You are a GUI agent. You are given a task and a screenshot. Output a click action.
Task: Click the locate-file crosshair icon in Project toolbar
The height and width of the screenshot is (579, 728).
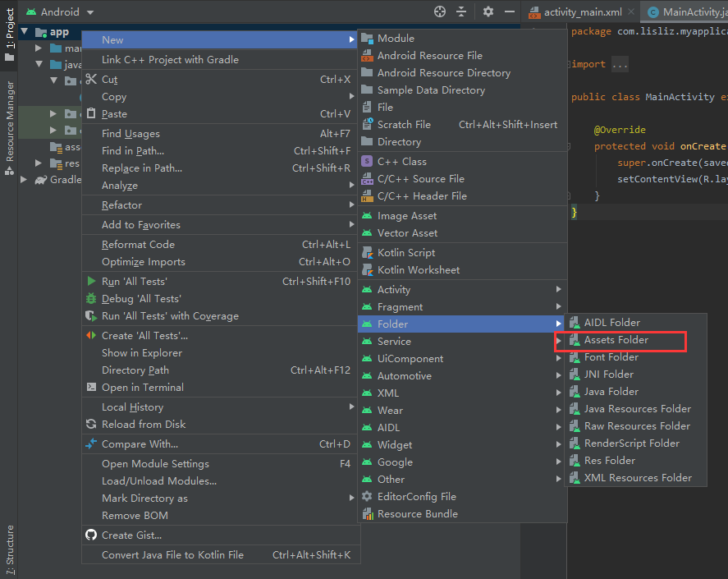coord(440,11)
